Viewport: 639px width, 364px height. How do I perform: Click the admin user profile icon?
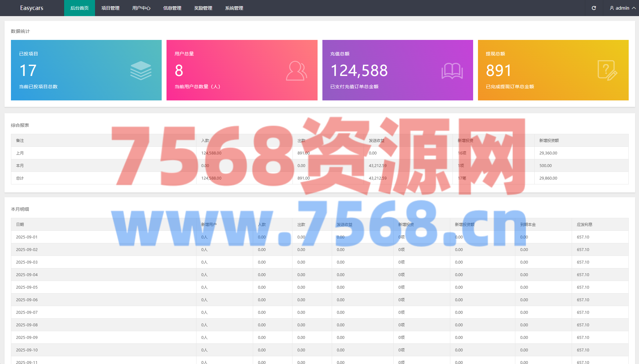[612, 8]
